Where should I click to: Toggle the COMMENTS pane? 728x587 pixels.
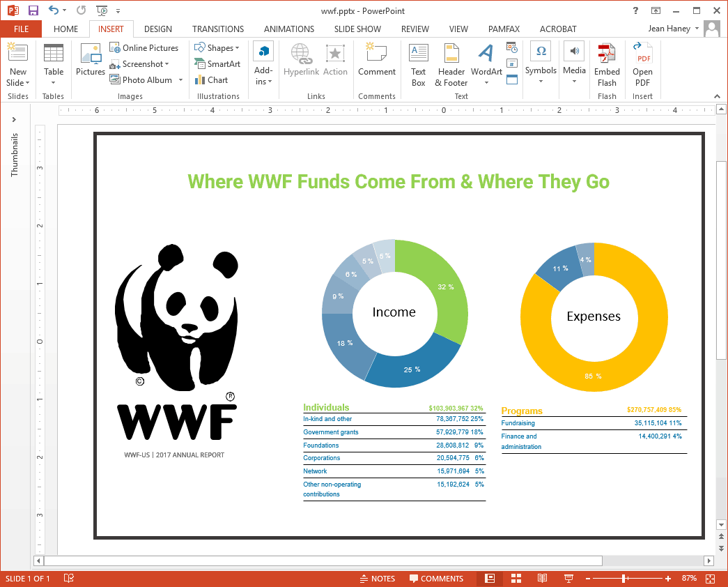[436, 579]
